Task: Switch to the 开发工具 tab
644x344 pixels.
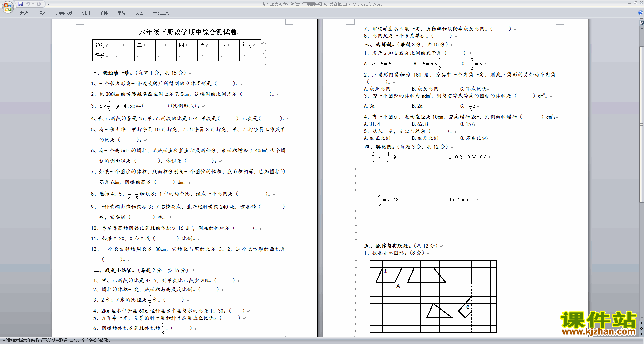Action: (x=161, y=13)
